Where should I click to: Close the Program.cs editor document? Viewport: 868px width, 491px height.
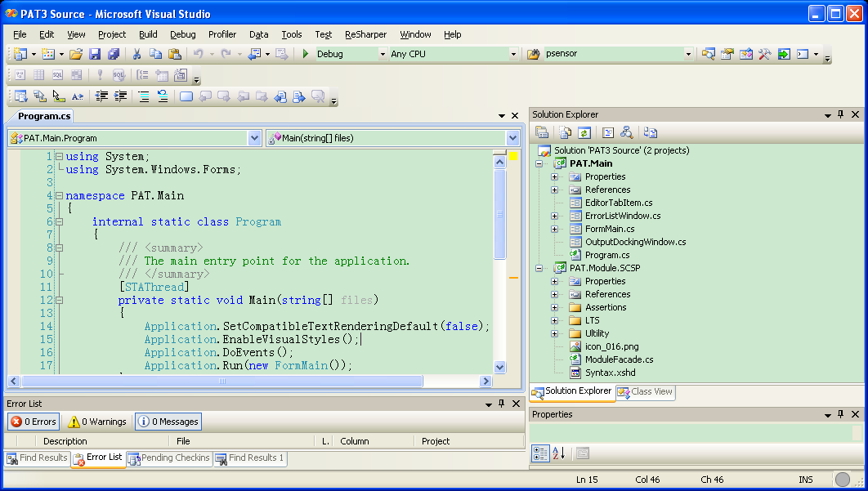click(515, 116)
